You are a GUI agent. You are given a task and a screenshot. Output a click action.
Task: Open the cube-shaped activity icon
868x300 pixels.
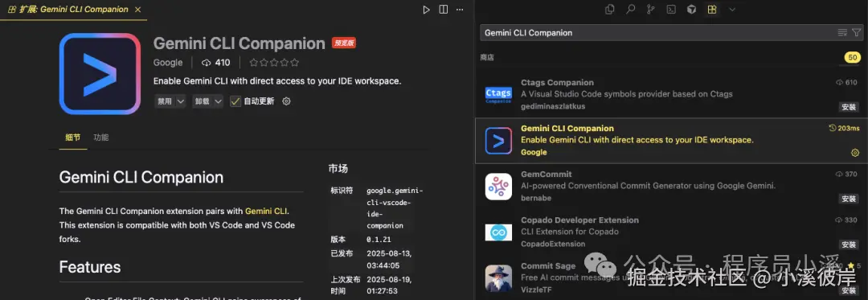pos(691,10)
